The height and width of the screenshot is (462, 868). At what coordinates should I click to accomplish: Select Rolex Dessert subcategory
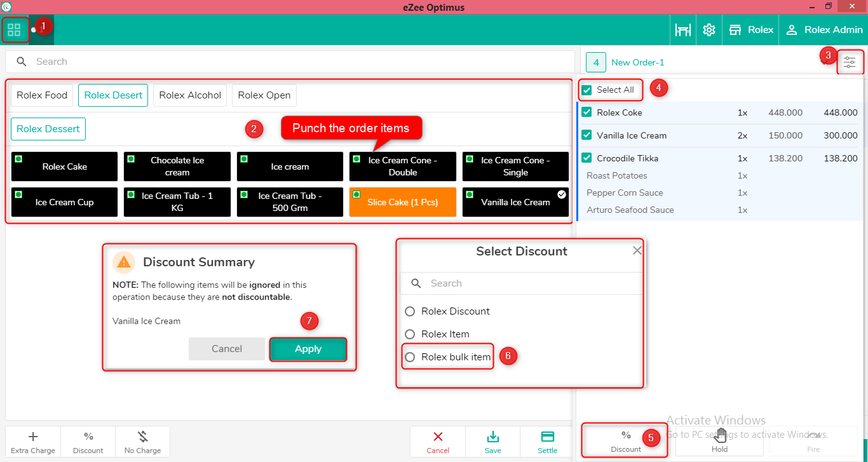pos(48,129)
